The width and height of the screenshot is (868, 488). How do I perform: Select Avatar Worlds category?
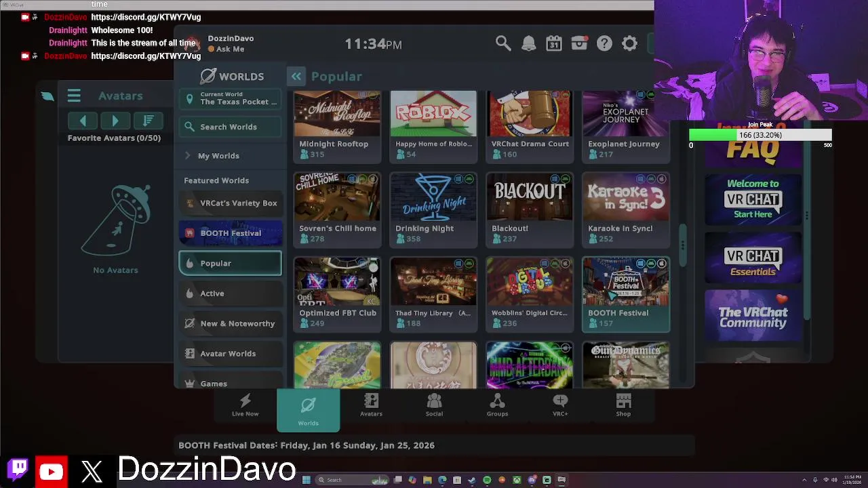(231, 354)
